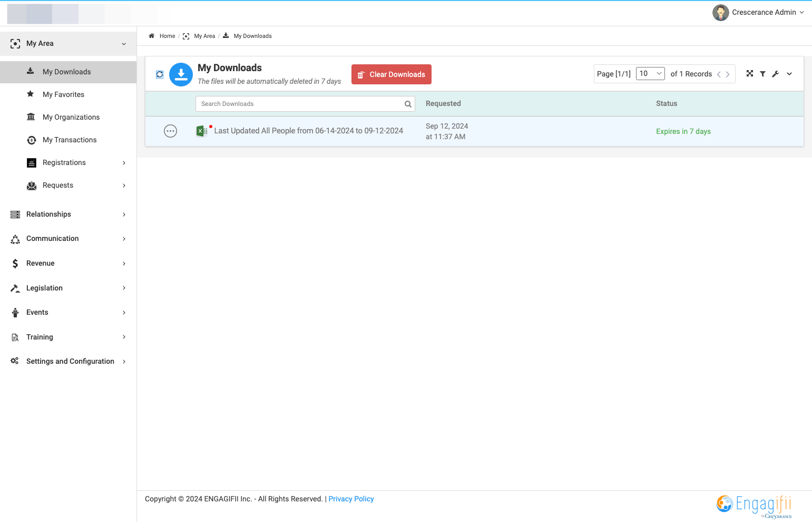Open My Transactions in sidebar
The width and height of the screenshot is (812, 523).
tap(69, 140)
